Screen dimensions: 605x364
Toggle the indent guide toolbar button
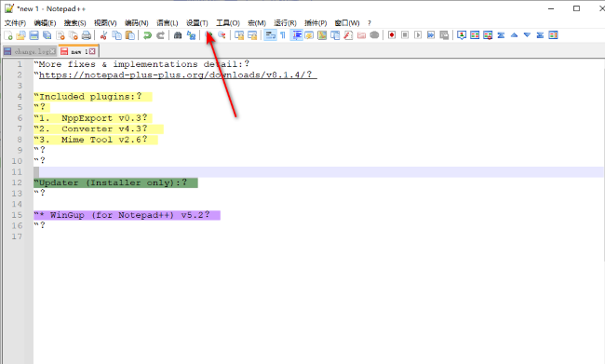click(x=296, y=35)
